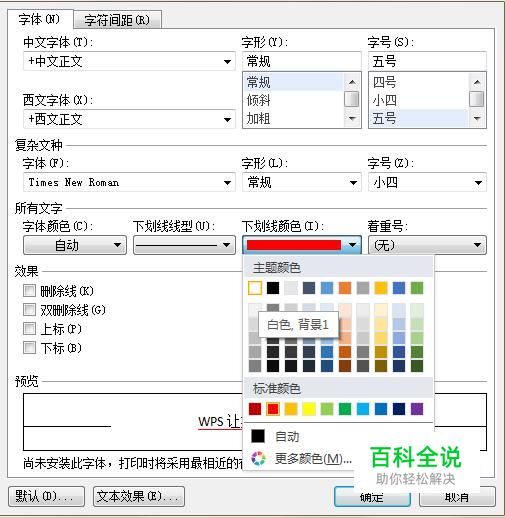Pick the medium gray theme color swatch
This screenshot has width=505, height=518.
(363, 288)
